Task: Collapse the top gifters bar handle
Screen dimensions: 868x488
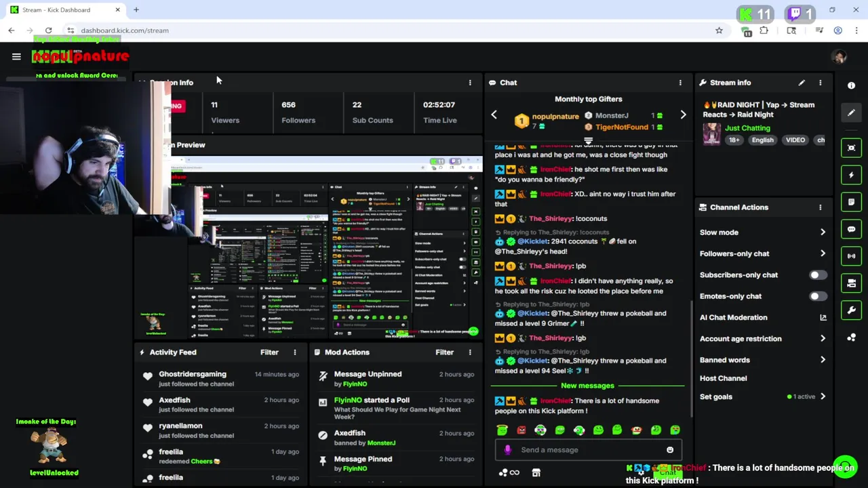Action: (588, 141)
